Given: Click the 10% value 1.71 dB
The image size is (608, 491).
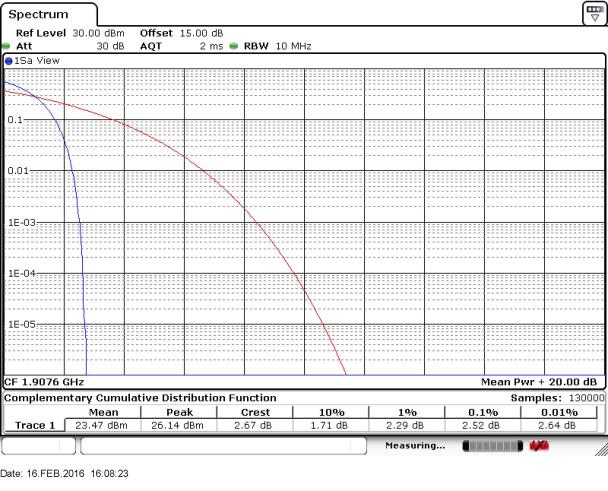Looking at the screenshot, I should (329, 425).
